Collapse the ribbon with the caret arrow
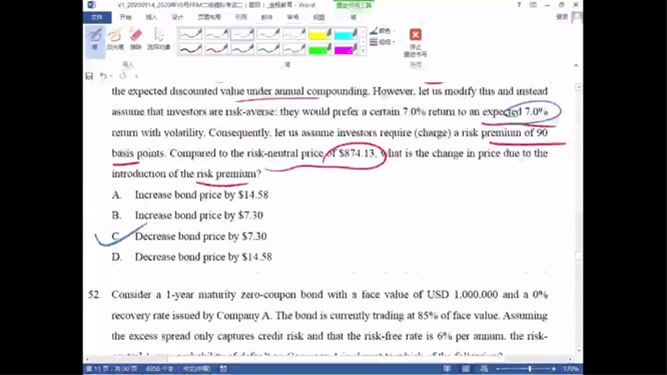 pos(576,65)
